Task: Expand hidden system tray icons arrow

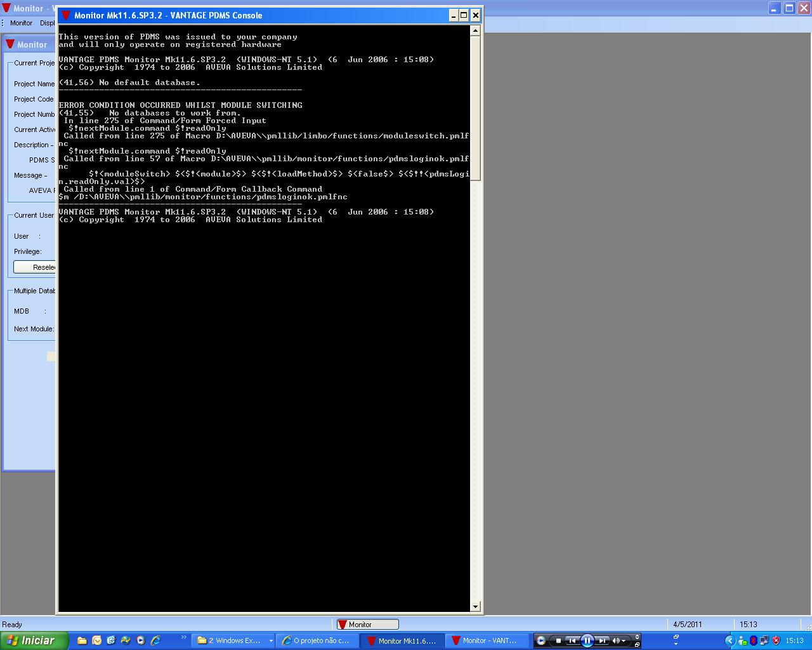Action: point(730,640)
